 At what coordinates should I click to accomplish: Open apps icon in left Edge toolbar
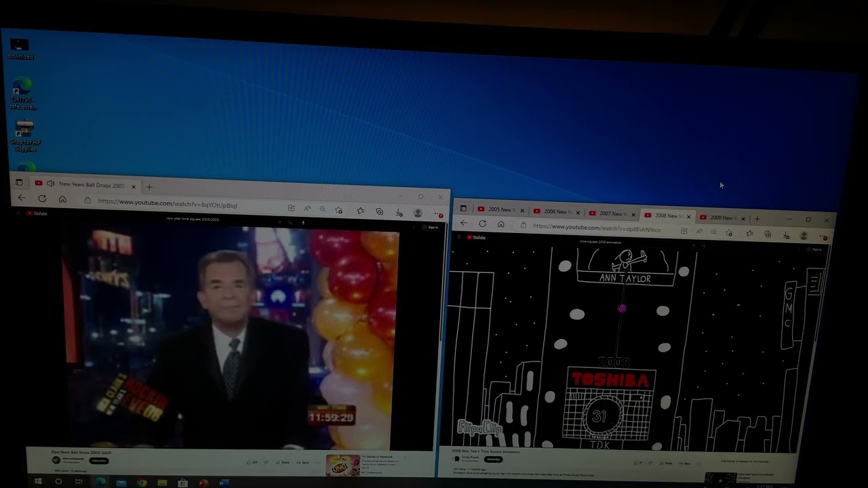tap(291, 208)
